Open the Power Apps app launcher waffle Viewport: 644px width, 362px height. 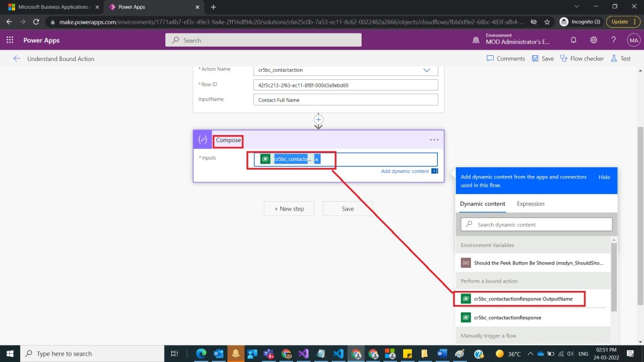pos(10,40)
